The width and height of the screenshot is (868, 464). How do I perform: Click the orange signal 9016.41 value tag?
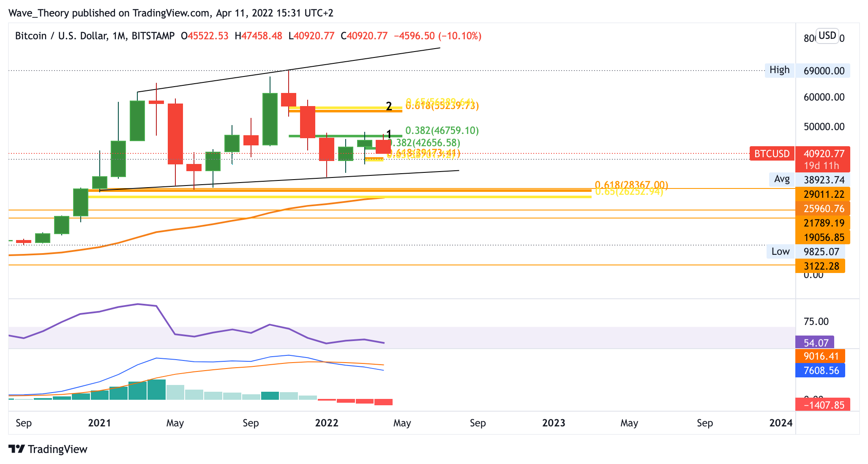820,356
